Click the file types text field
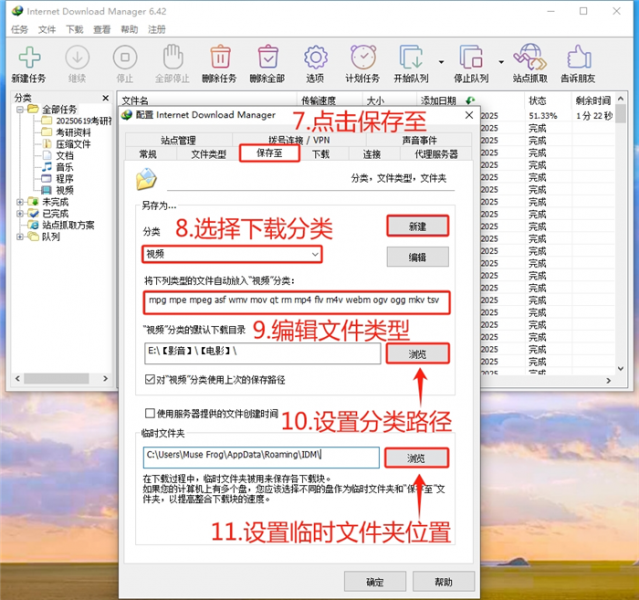Screen dimensions: 639x600 coord(297,302)
